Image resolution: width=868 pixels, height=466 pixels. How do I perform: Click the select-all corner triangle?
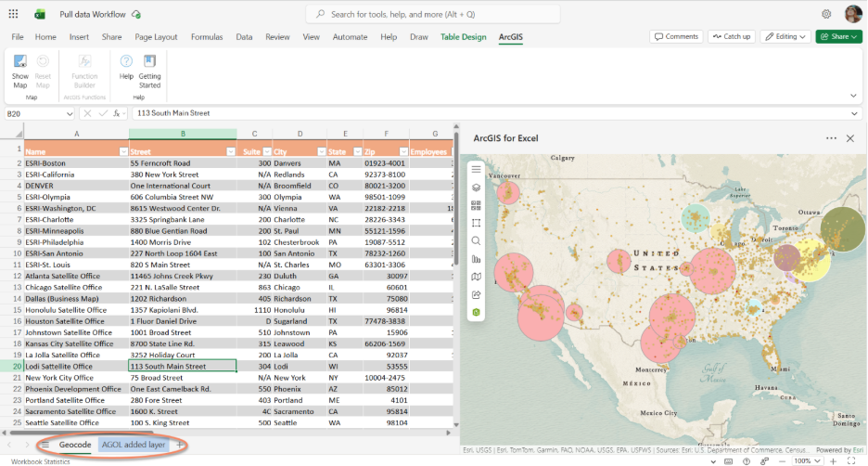19,134
